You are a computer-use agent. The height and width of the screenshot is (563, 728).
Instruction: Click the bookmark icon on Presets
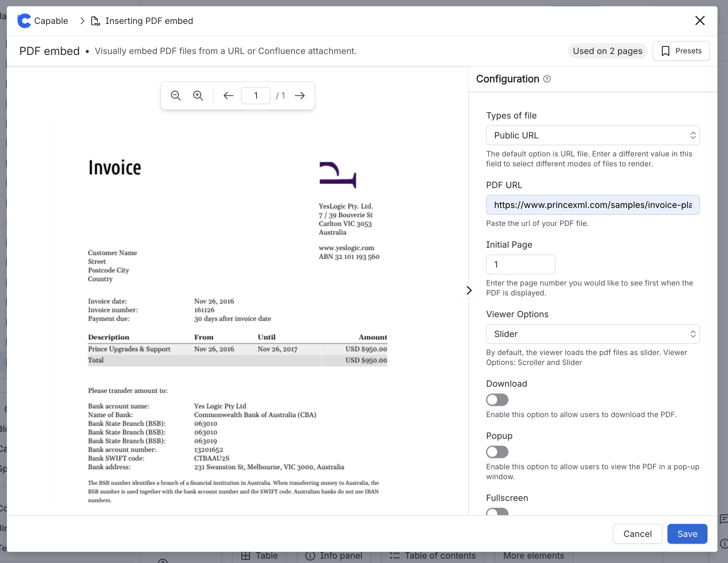click(x=665, y=51)
